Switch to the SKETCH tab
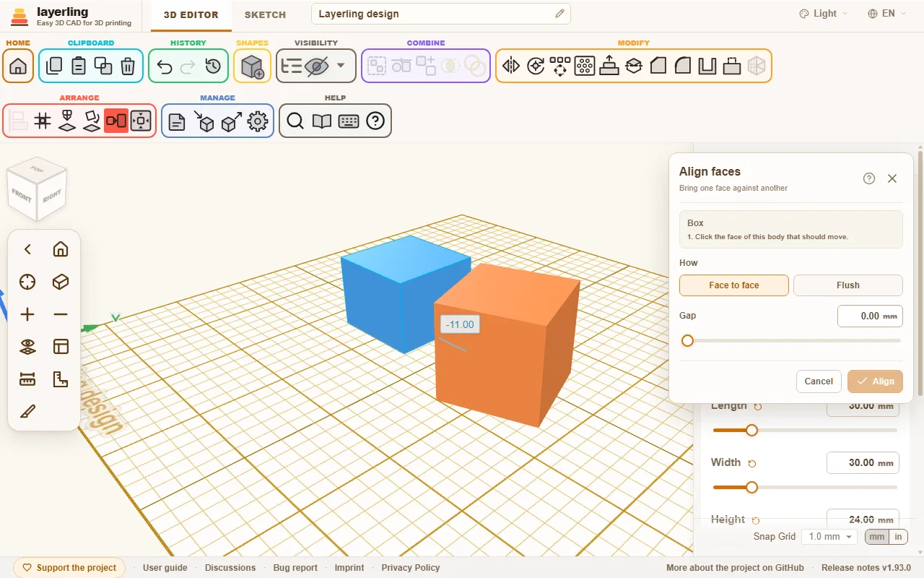The width and height of the screenshot is (924, 578). (265, 14)
